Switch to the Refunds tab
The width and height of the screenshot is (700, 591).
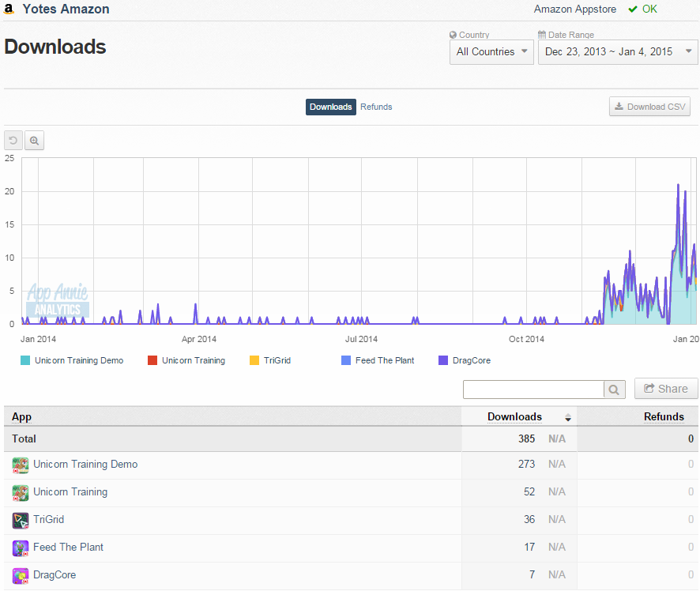coord(376,107)
